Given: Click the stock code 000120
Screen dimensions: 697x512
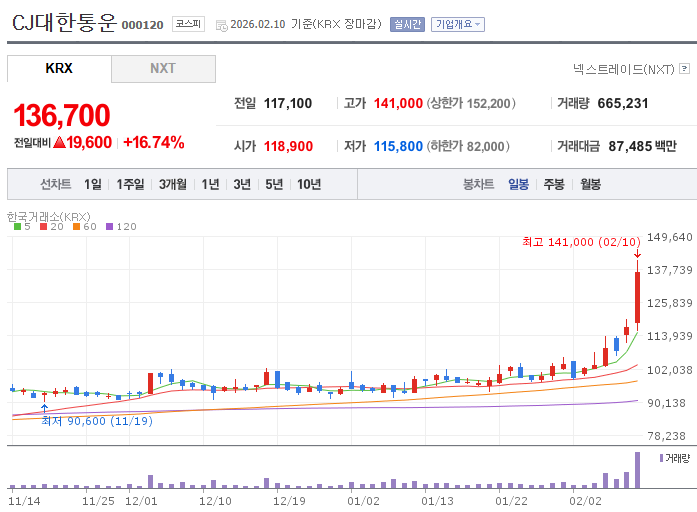Looking at the screenshot, I should tap(142, 25).
